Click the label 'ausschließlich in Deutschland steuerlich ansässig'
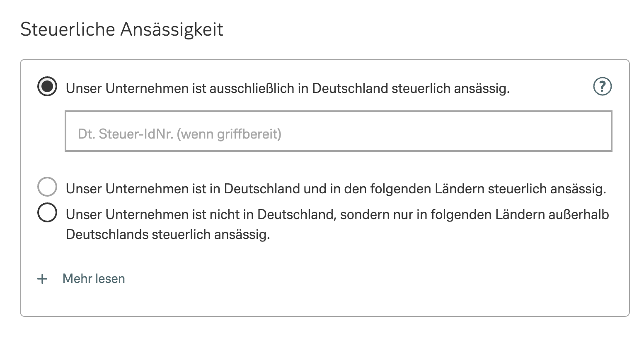 288,88
